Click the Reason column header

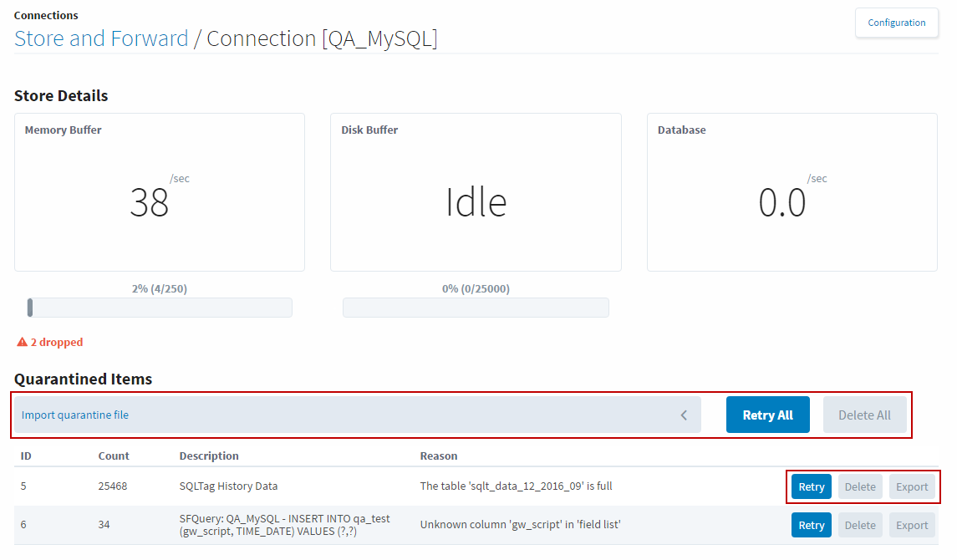(439, 456)
